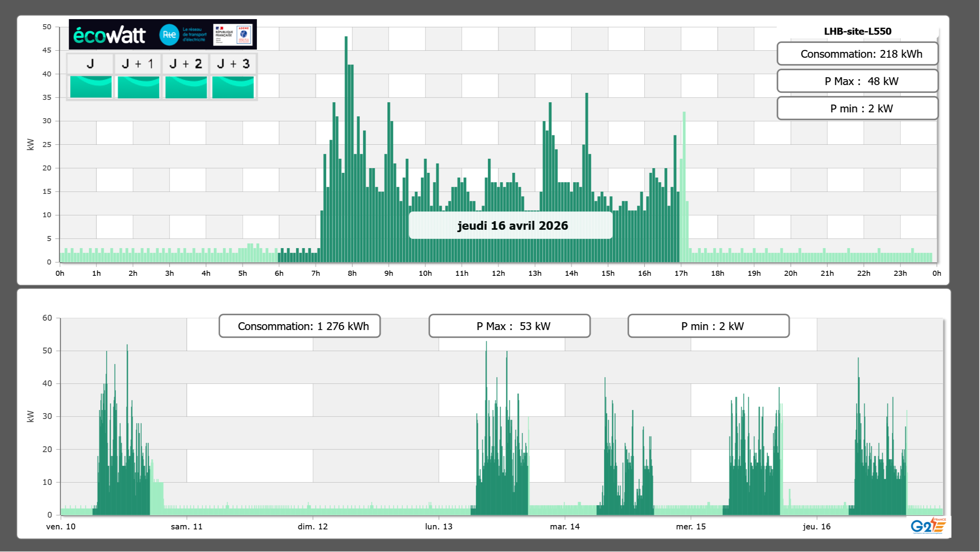This screenshot has width=980, height=552.
Task: Select the J day tab
Action: [90, 64]
